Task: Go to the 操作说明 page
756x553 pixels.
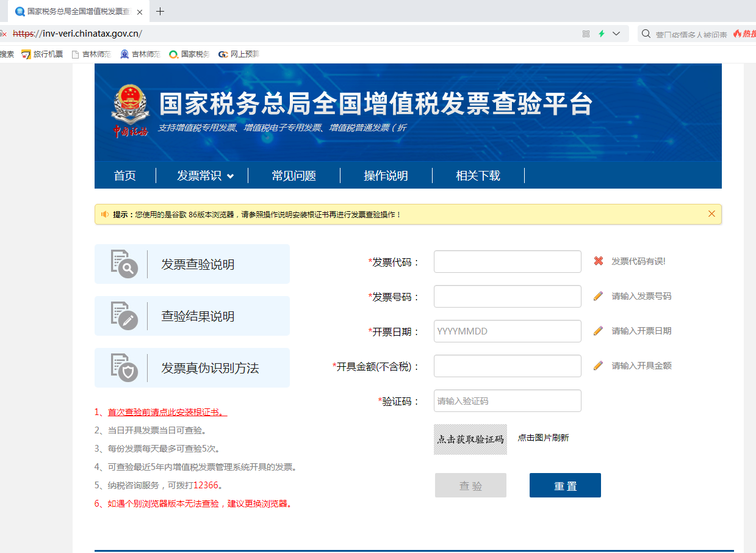Action: tap(386, 176)
